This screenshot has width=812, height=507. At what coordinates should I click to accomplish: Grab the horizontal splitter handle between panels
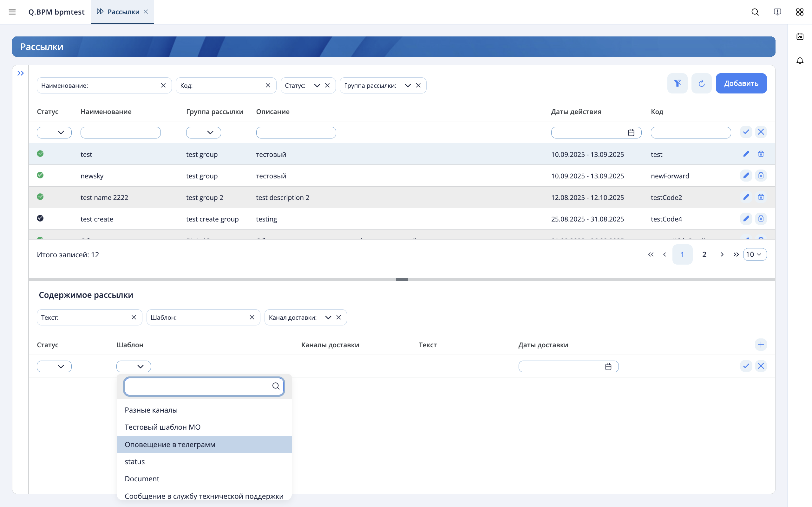[402, 279]
